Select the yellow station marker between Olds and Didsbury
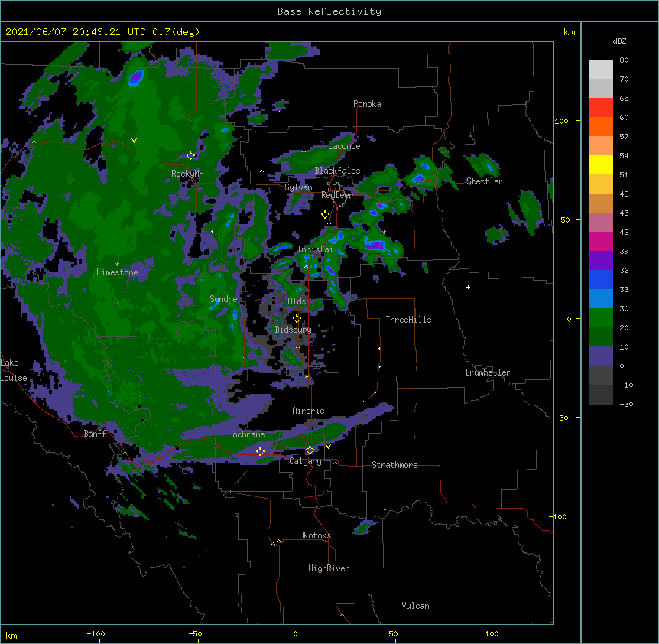Image resolution: width=659 pixels, height=644 pixels. click(x=297, y=318)
